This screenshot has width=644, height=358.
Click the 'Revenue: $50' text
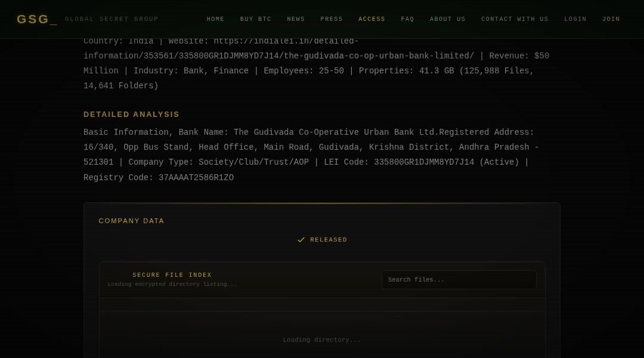click(519, 56)
